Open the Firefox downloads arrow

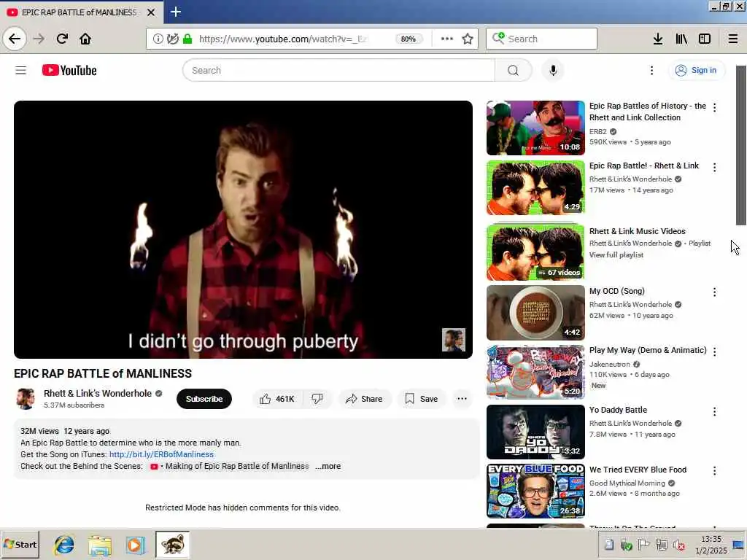[x=658, y=39]
